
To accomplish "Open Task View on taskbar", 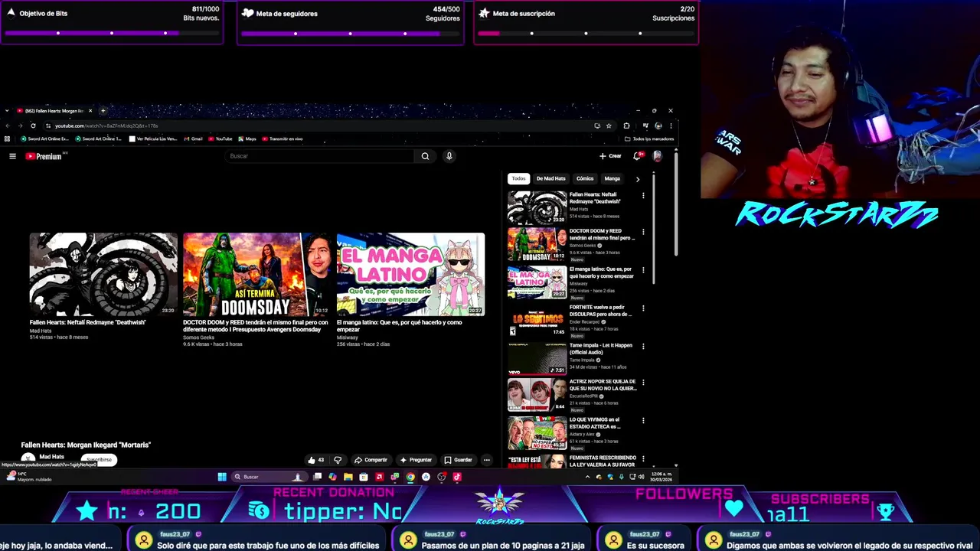I will coord(317,477).
